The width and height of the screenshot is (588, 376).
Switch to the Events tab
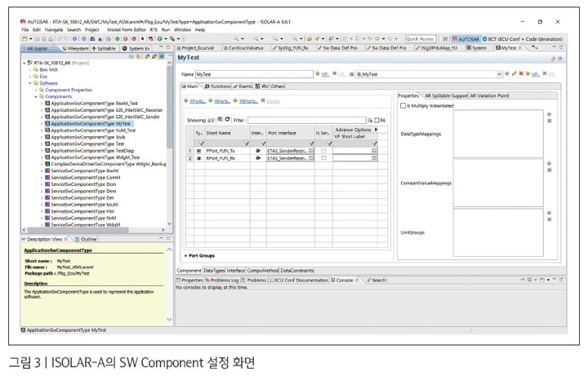click(243, 86)
